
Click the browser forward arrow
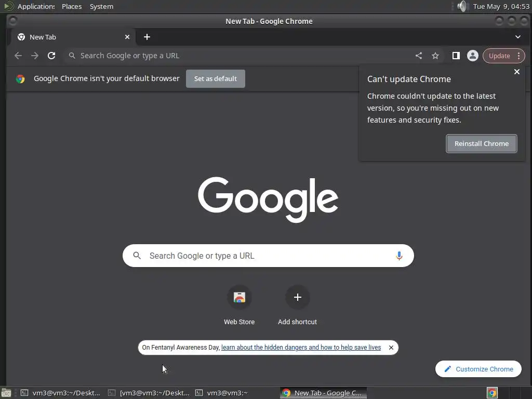pyautogui.click(x=35, y=56)
